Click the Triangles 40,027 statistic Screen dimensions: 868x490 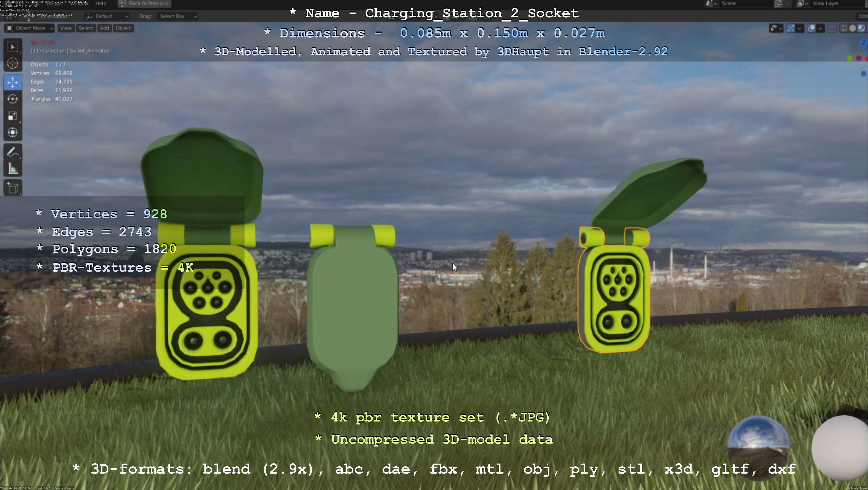[x=51, y=99]
